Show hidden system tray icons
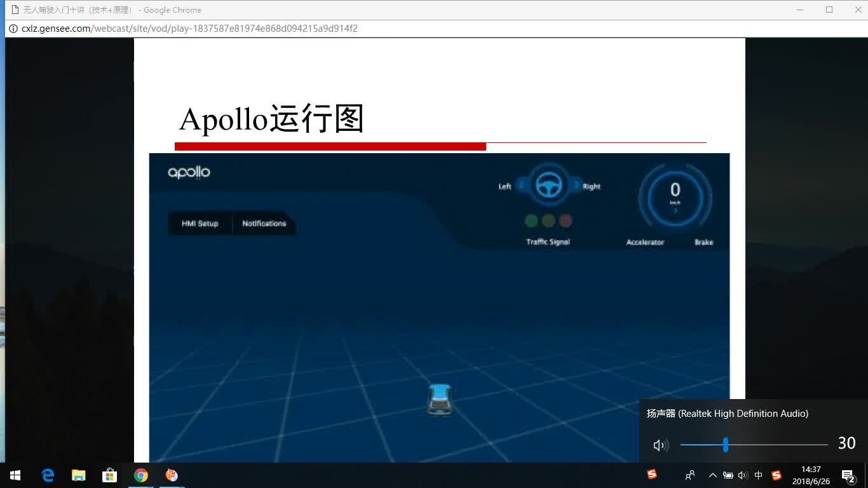 click(x=712, y=475)
